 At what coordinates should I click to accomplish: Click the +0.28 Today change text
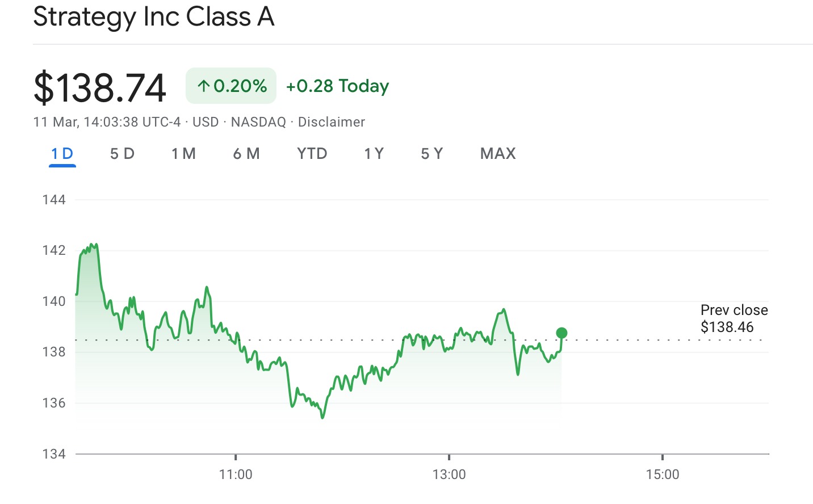(x=337, y=86)
